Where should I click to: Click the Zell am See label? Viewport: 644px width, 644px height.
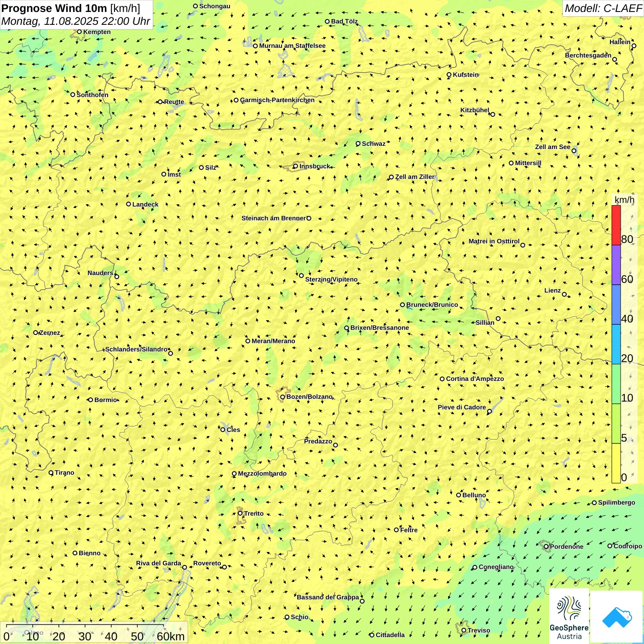click(x=552, y=147)
